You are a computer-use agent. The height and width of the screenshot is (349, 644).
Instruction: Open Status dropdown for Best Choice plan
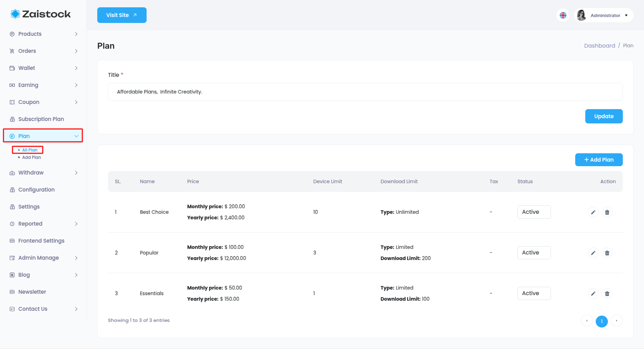pyautogui.click(x=534, y=212)
